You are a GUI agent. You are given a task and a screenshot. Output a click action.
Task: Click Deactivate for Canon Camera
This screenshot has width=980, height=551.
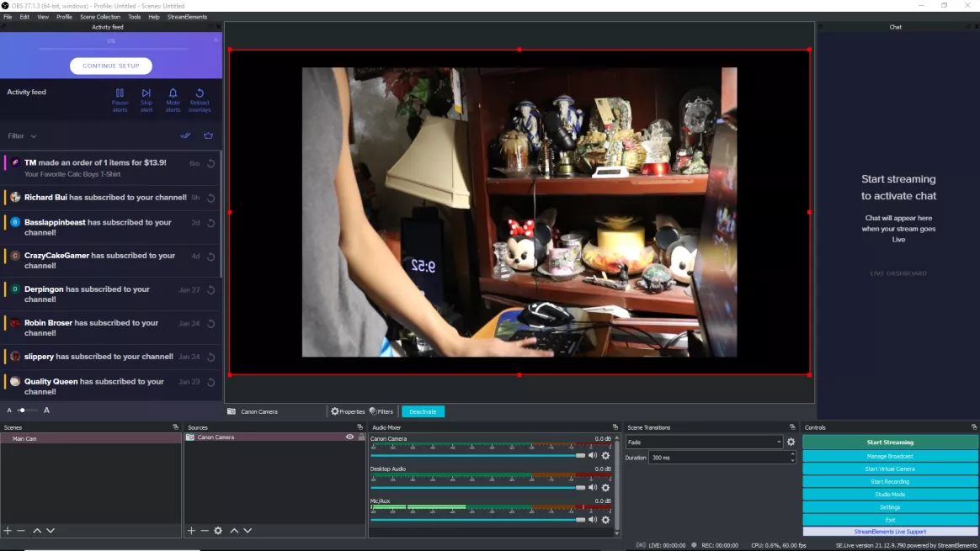tap(423, 411)
